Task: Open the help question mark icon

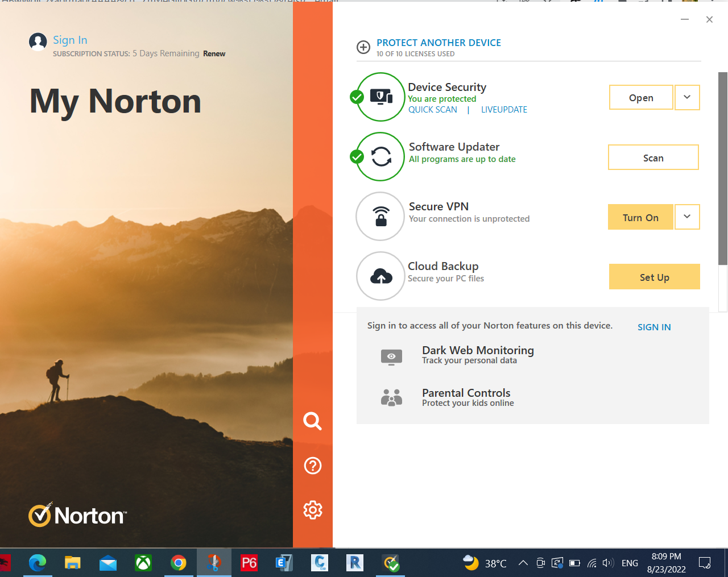Action: click(x=313, y=466)
